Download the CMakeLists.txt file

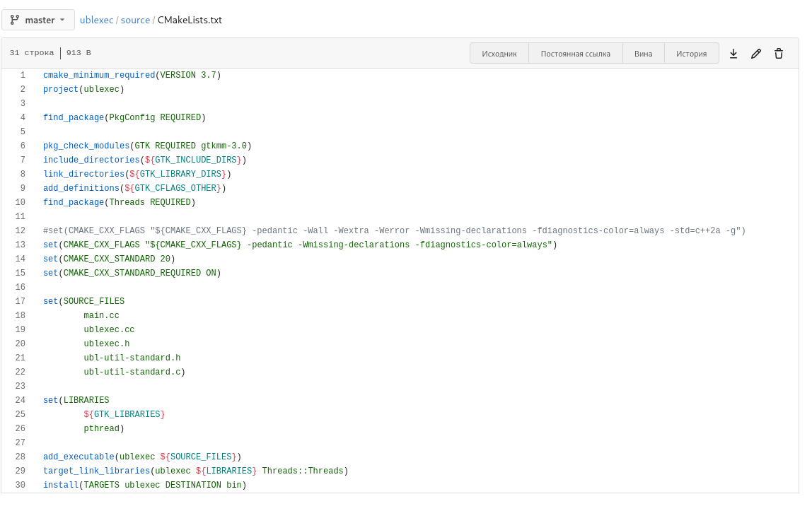click(x=733, y=54)
